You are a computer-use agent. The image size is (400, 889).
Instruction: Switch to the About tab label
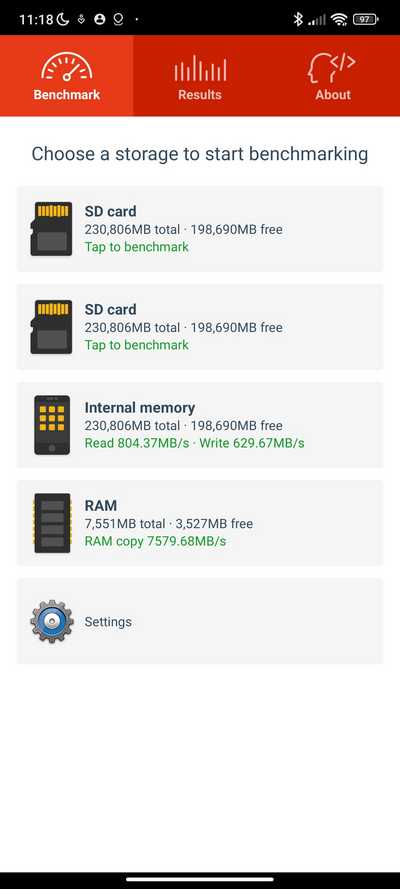[333, 95]
